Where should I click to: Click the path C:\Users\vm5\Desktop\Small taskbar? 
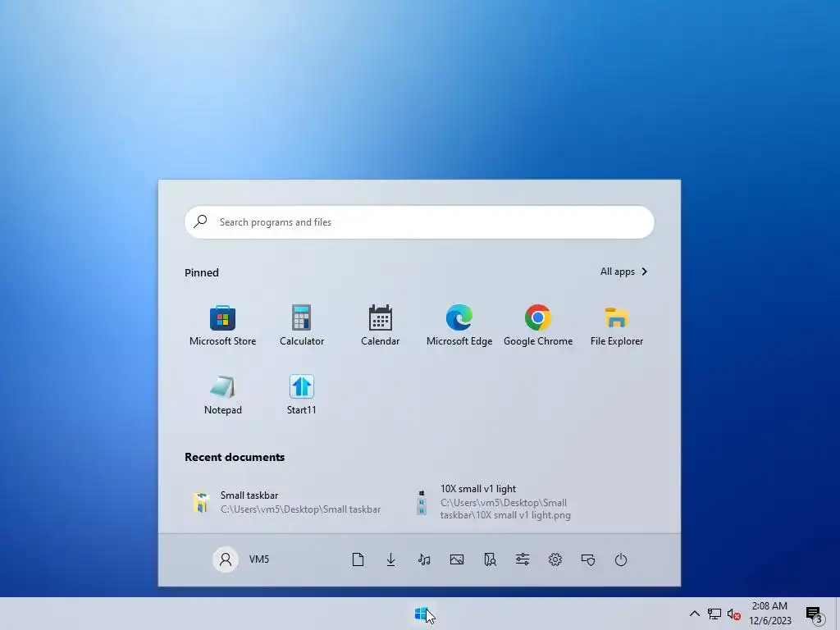300,509
